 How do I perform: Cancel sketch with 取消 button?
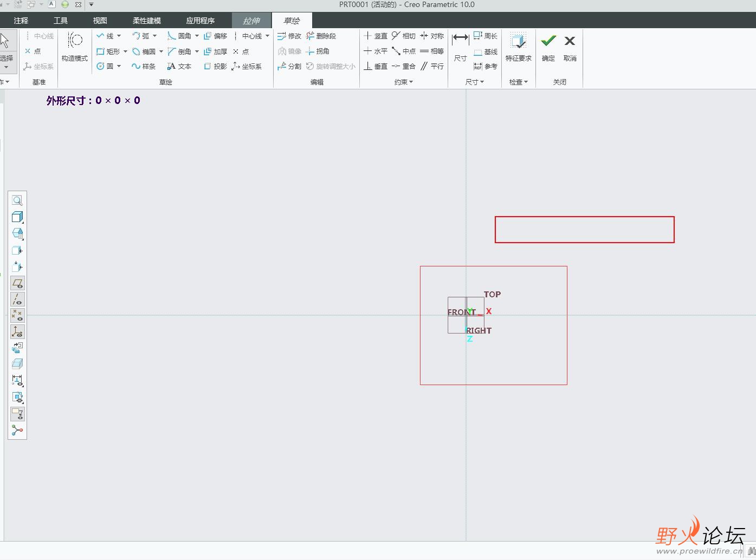[x=570, y=47]
